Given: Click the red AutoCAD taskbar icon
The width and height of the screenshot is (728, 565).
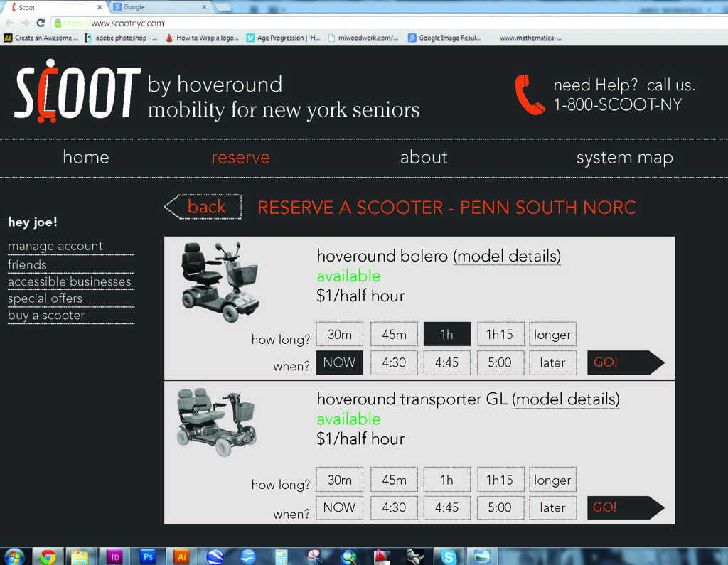Looking at the screenshot, I should [382, 556].
